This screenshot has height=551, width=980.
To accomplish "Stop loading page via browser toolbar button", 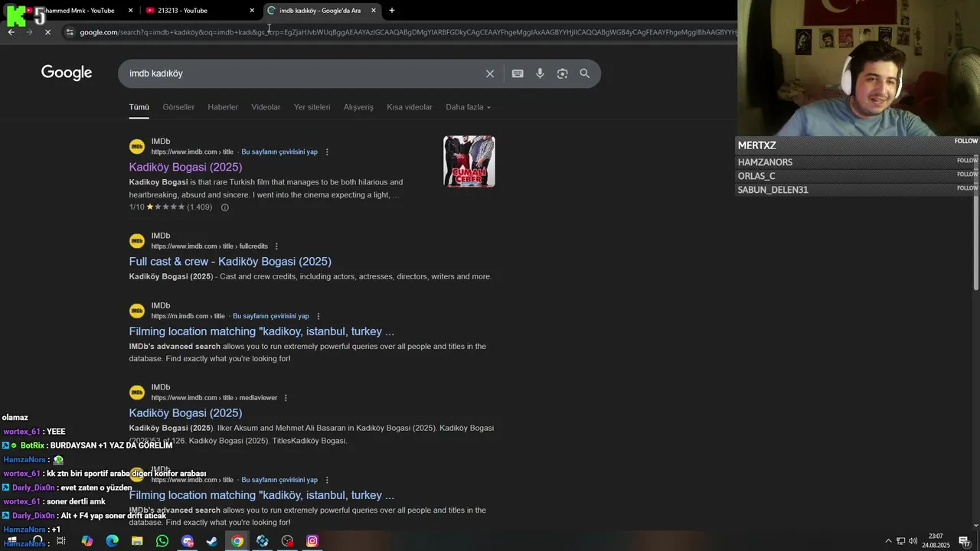I will tap(47, 32).
